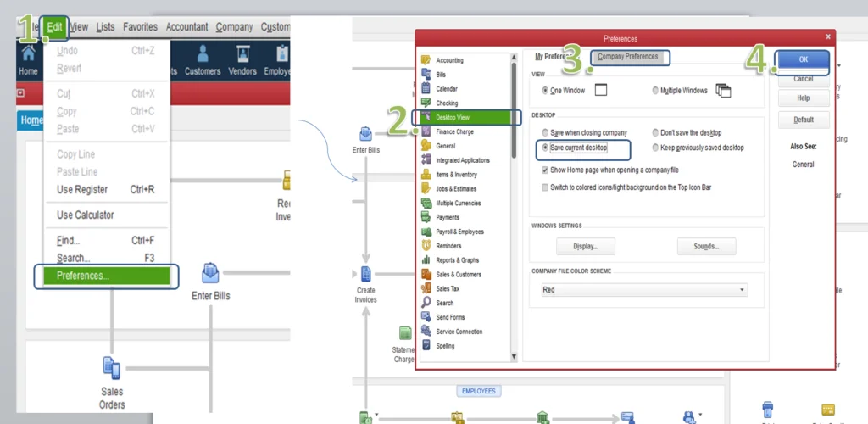The width and height of the screenshot is (868, 424).
Task: Click the Default button
Action: pos(804,120)
